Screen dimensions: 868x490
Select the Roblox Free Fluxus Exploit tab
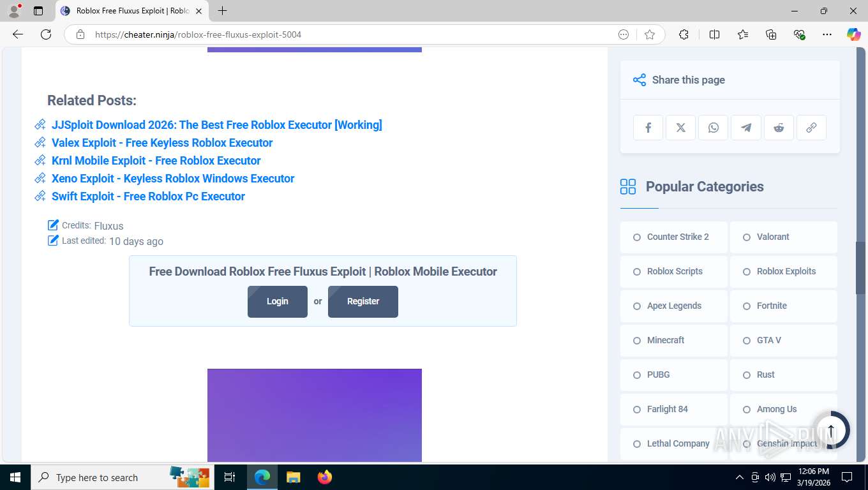click(x=133, y=11)
